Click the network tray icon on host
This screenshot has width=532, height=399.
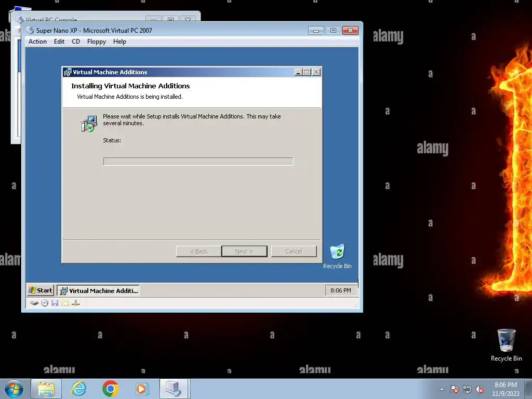tap(467, 389)
